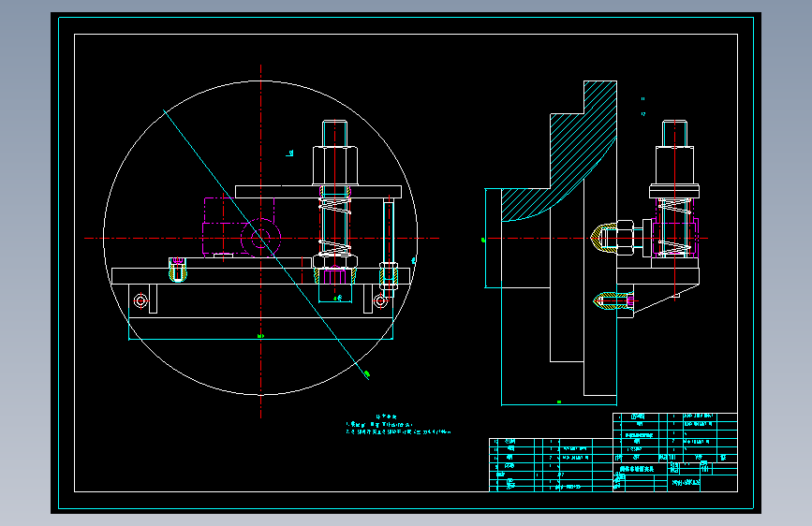Image resolution: width=812 pixels, height=526 pixels.
Task: Click the technical notes text block below the left view
Action: [398, 425]
